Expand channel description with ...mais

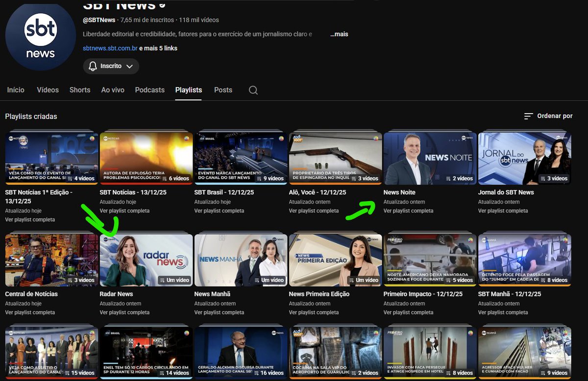pos(339,34)
